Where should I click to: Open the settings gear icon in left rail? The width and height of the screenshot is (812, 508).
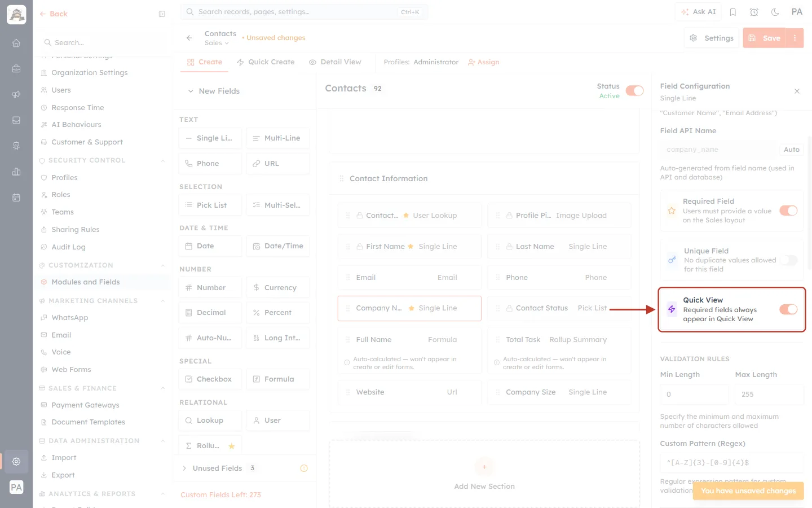(16, 461)
